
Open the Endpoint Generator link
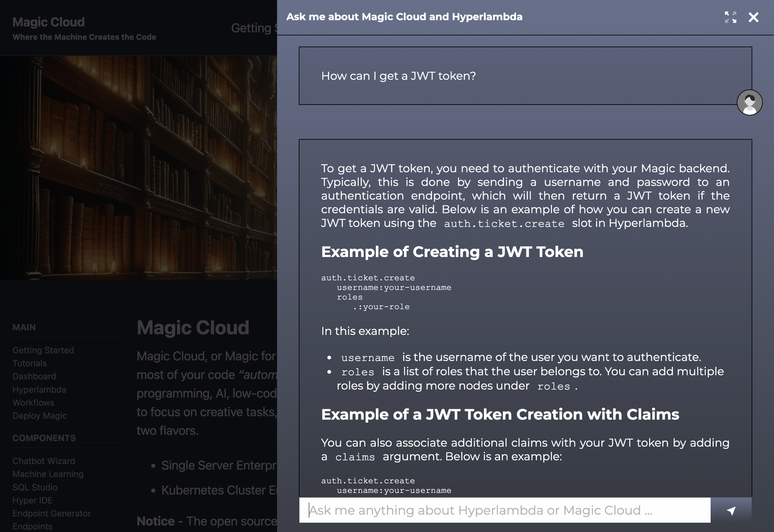(x=51, y=513)
